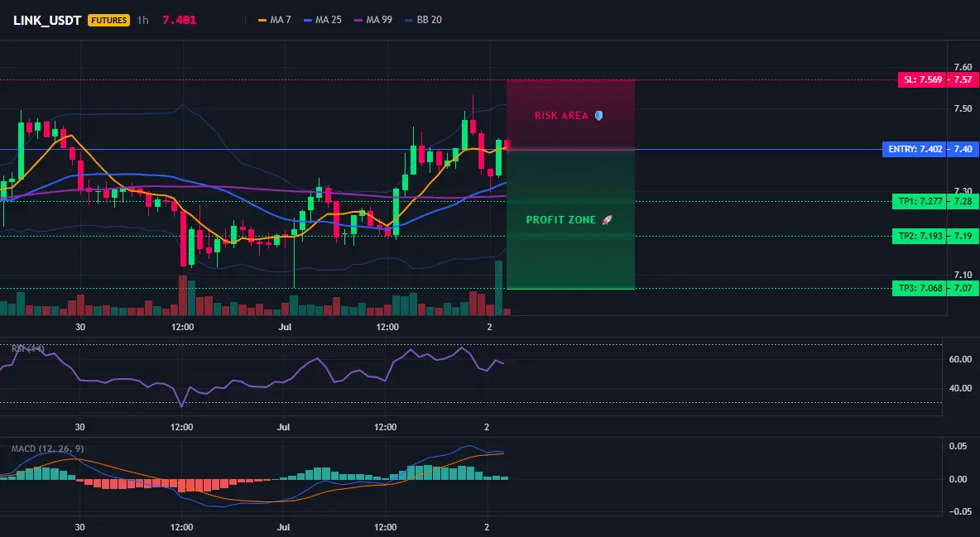Click the current price 7.401
Screen dimensions: 980x537
pos(180,20)
